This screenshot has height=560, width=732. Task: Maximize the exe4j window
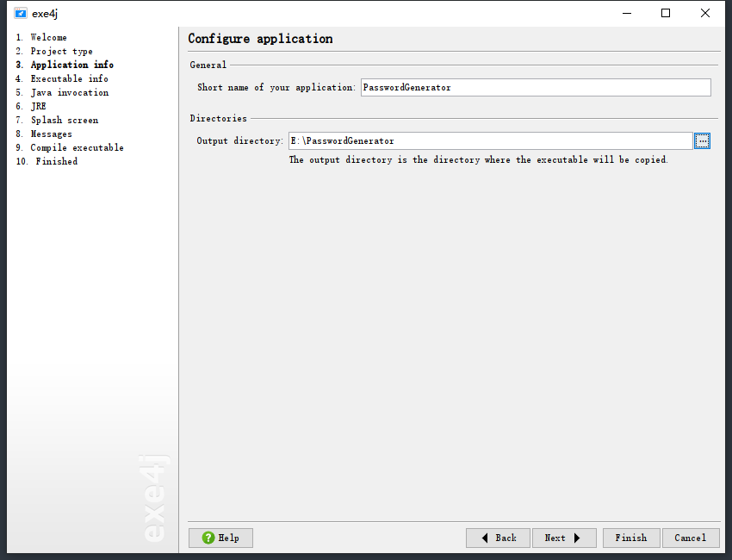click(x=666, y=13)
